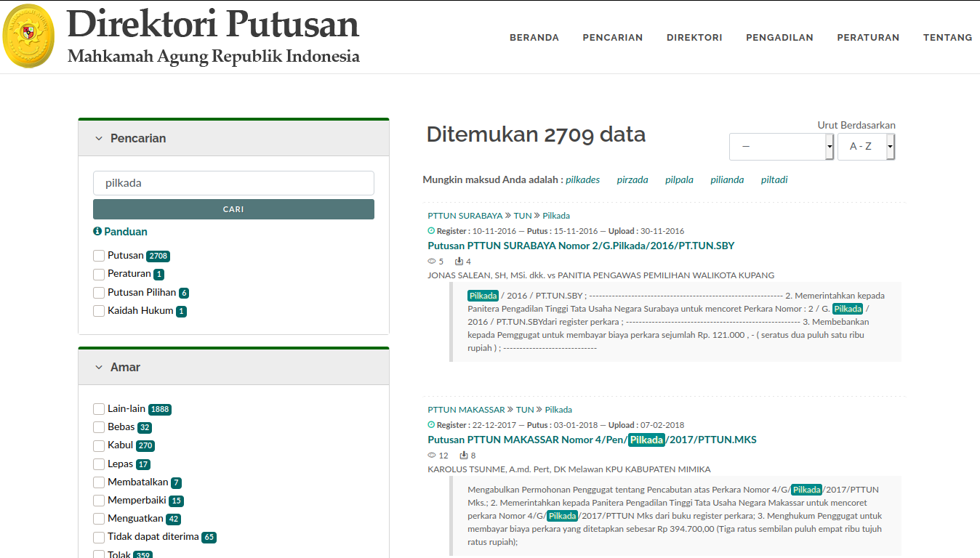
Task: Click the info icon beside Panduan
Action: [97, 232]
